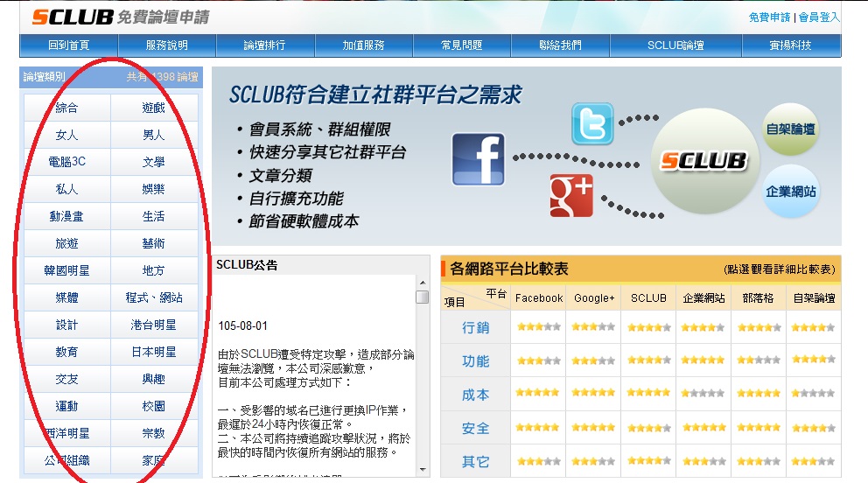Click the Facebook column header in table
Image resolution: width=868 pixels, height=483 pixels.
click(x=539, y=298)
